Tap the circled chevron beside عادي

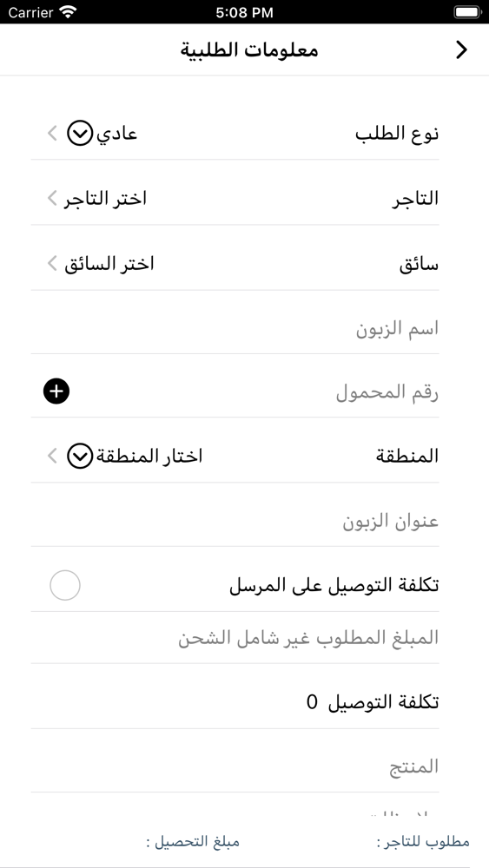coord(80,134)
